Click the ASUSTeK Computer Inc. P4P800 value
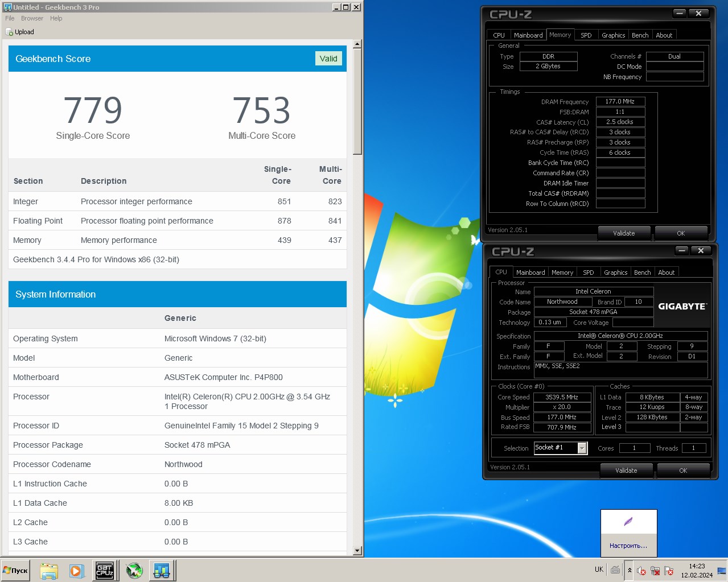728x582 pixels. tap(223, 377)
